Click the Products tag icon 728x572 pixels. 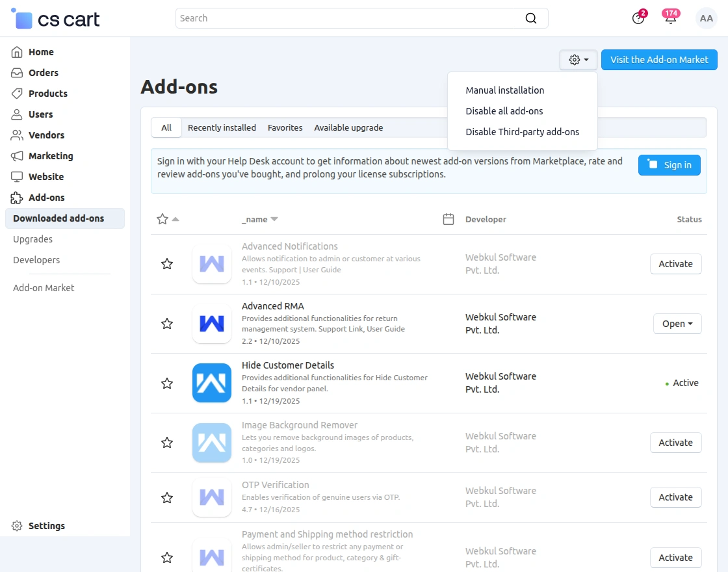coord(17,94)
